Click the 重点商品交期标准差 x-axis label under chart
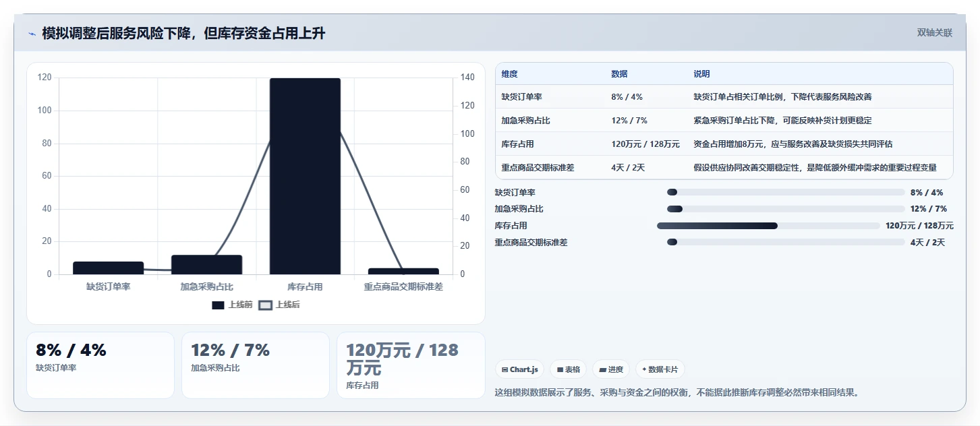Image resolution: width=980 pixels, height=426 pixels. pyautogui.click(x=403, y=286)
